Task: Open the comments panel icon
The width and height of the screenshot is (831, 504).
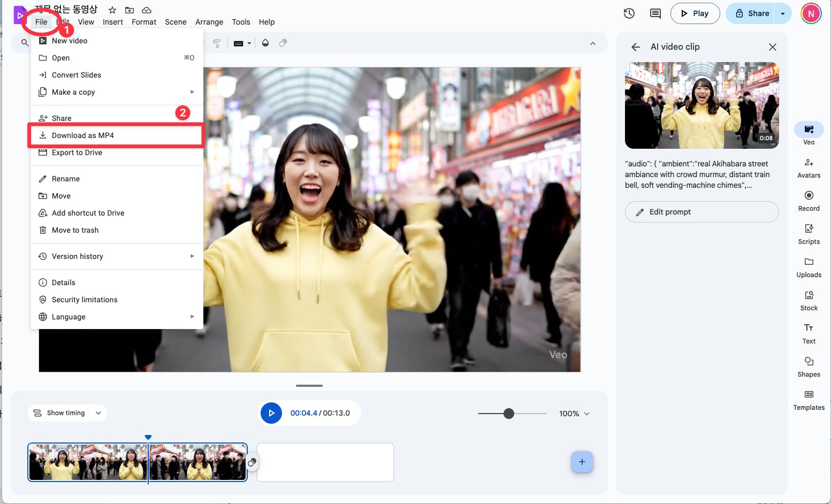Action: (x=654, y=13)
